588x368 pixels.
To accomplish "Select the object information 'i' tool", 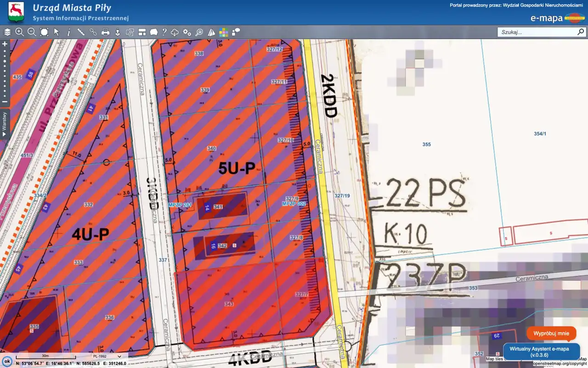I will pos(69,32).
